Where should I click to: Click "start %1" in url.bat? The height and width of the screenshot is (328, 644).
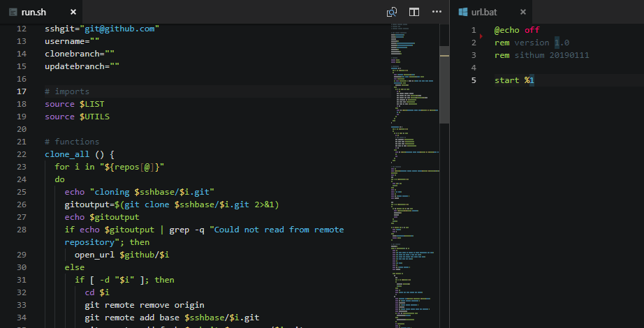[514, 80]
